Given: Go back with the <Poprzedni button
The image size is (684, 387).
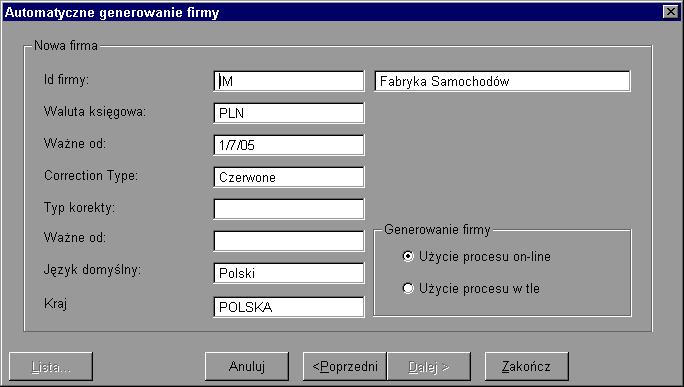Looking at the screenshot, I should (345, 366).
